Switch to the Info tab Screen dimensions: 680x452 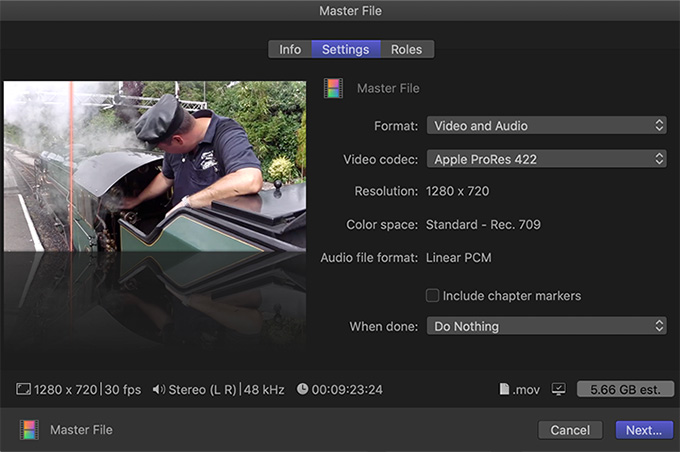pyautogui.click(x=290, y=49)
